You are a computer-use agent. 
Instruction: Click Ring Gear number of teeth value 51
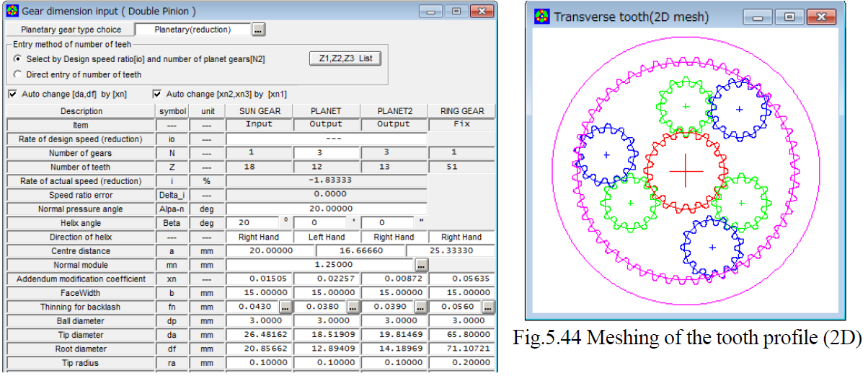pyautogui.click(x=461, y=167)
